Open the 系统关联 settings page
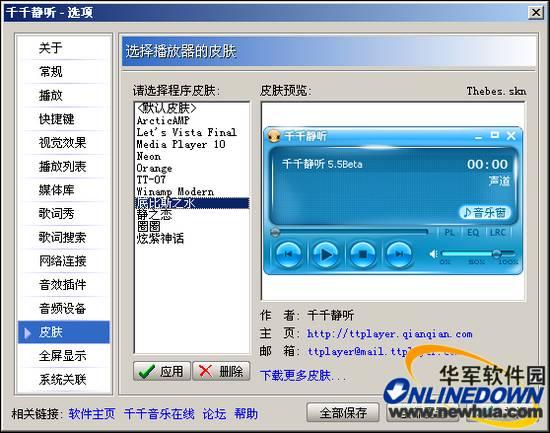550x433 pixels. [63, 379]
